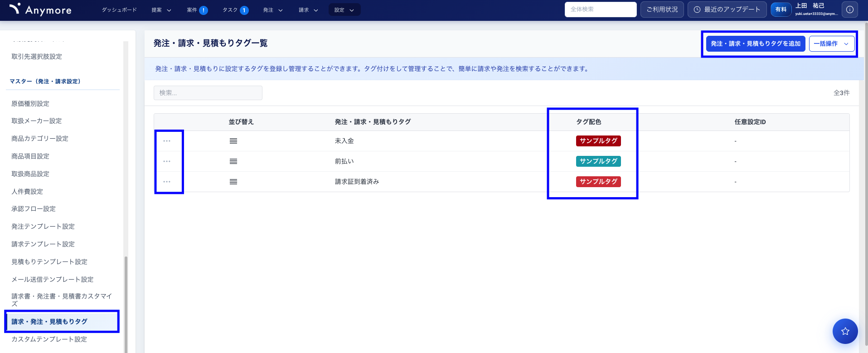
Task: Open 人件費設定 in sidebar
Action: pos(27,192)
